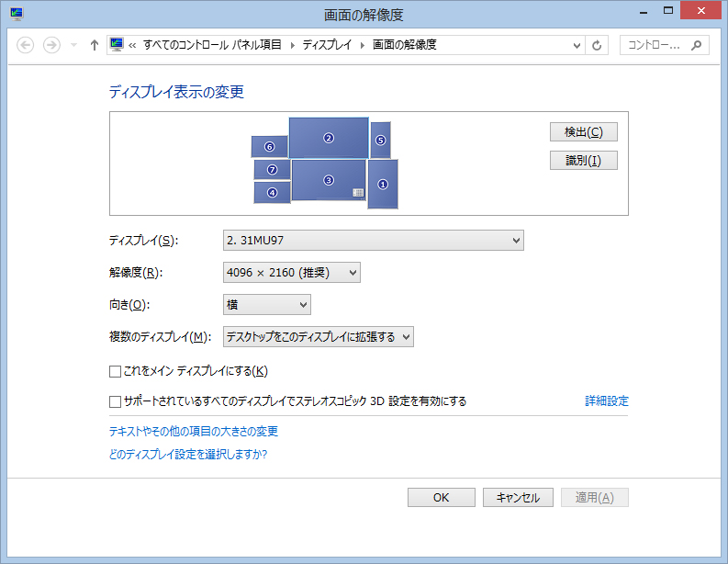
Task: Select monitor 2 in display layout
Action: [x=329, y=138]
